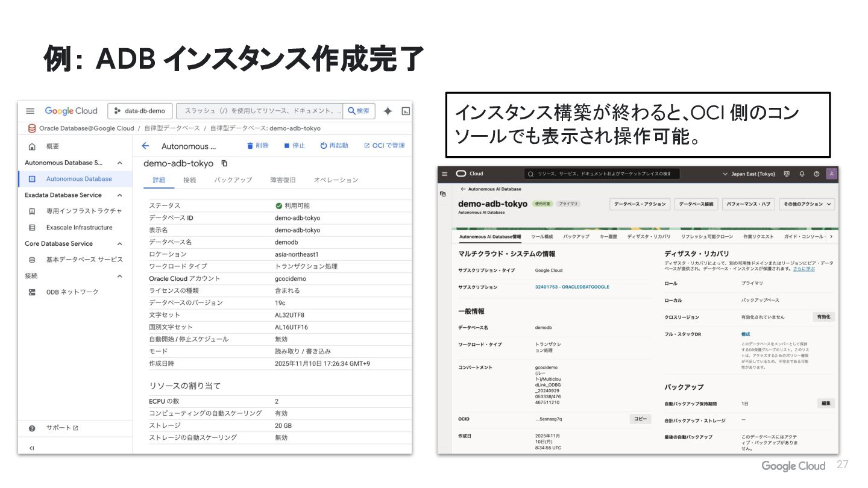
Task: Collapse the 接続 sidebar section
Action: 119,276
